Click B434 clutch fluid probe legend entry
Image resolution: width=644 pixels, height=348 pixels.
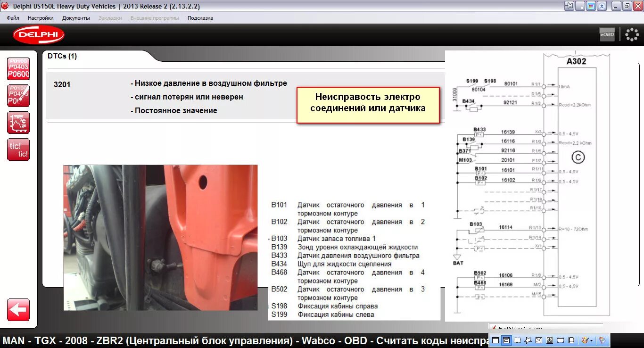pos(331,264)
